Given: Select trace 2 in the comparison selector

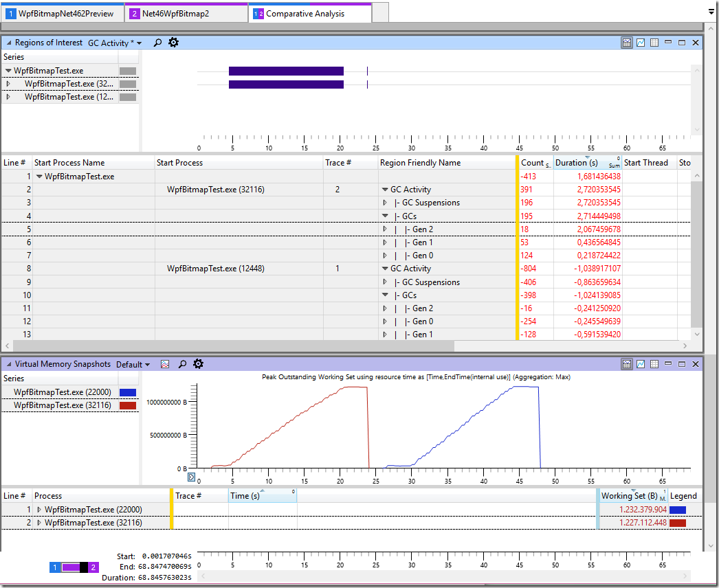Looking at the screenshot, I should 93,567.
